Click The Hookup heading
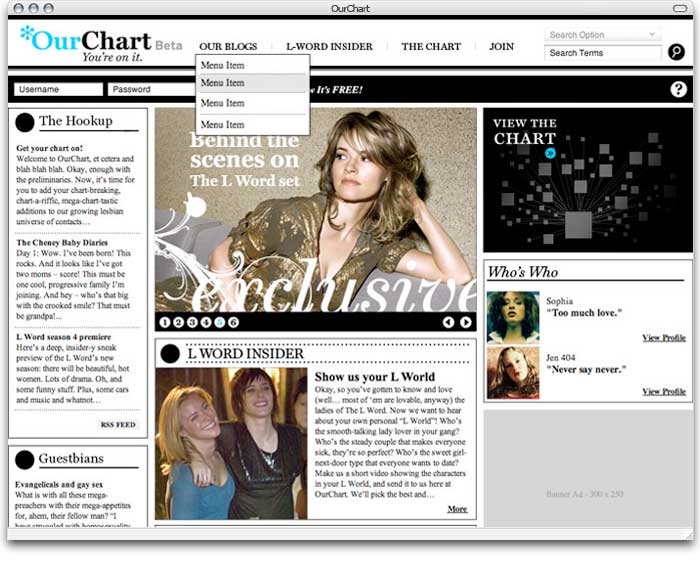700x567 pixels. pyautogui.click(x=76, y=121)
